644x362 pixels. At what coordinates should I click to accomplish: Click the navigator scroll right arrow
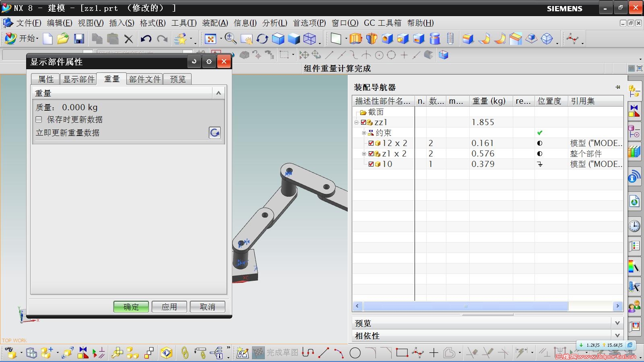[x=618, y=306]
